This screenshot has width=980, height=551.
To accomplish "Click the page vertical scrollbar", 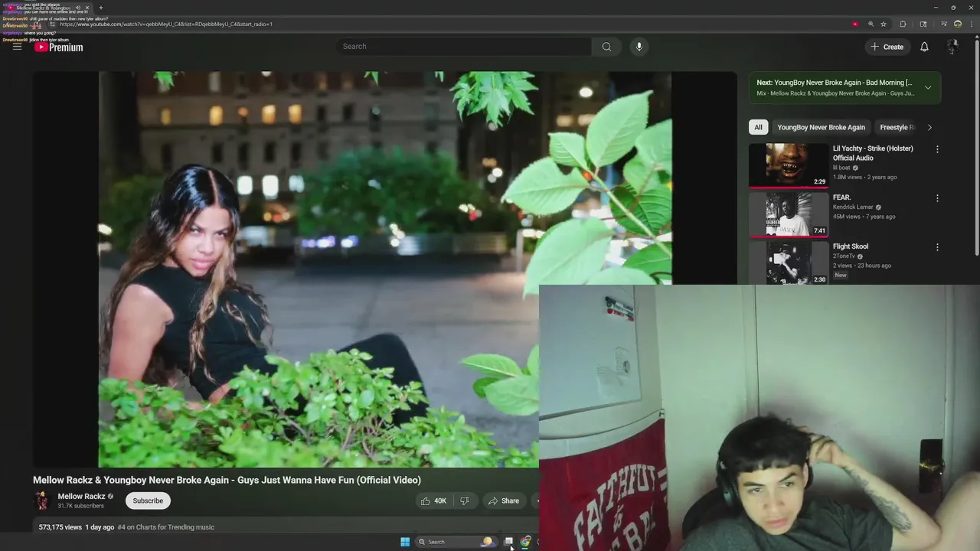I will (976, 145).
